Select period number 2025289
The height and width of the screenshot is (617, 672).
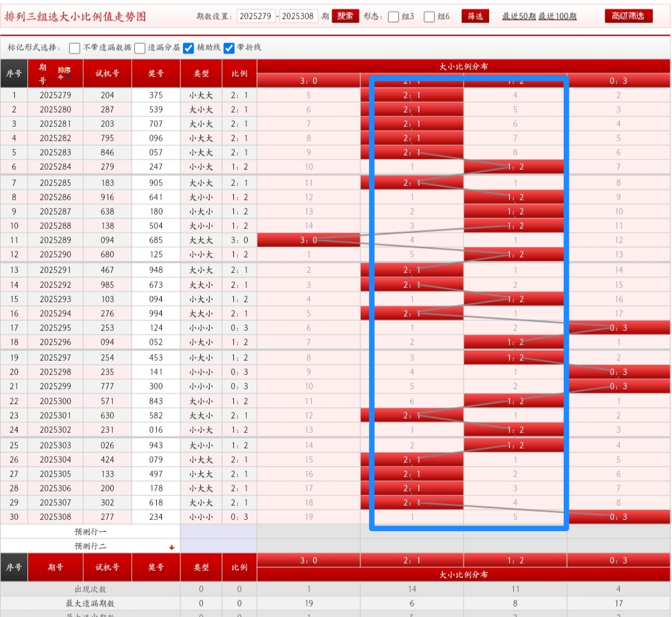[55, 240]
